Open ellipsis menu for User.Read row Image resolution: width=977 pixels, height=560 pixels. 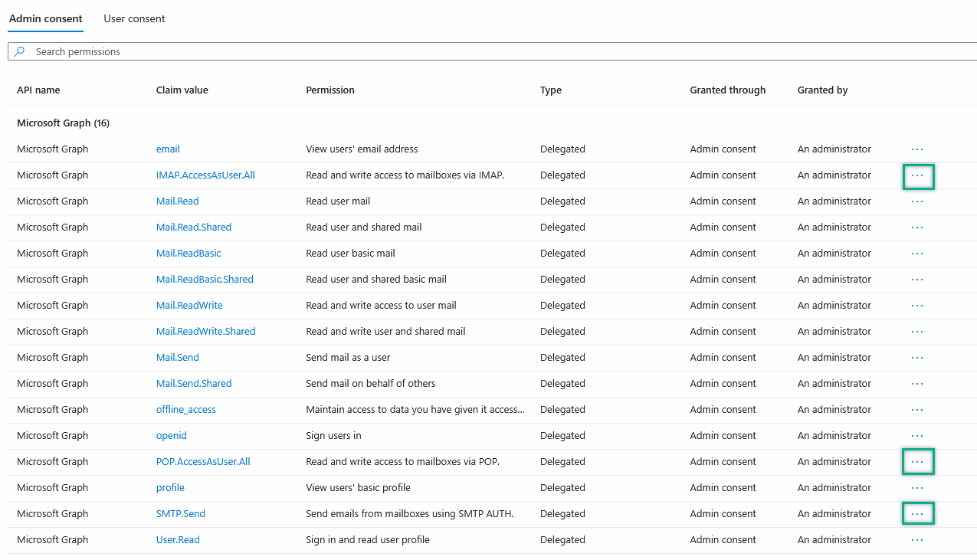click(x=917, y=540)
